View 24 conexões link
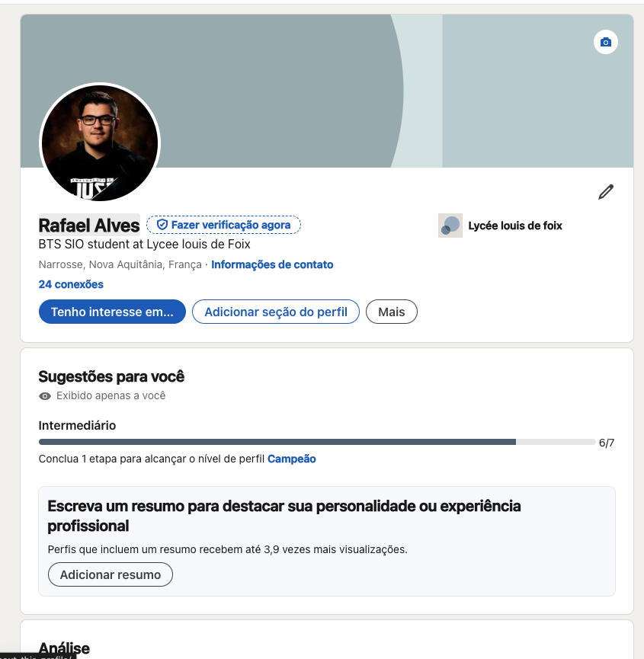This screenshot has height=659, width=644. pos(71,284)
